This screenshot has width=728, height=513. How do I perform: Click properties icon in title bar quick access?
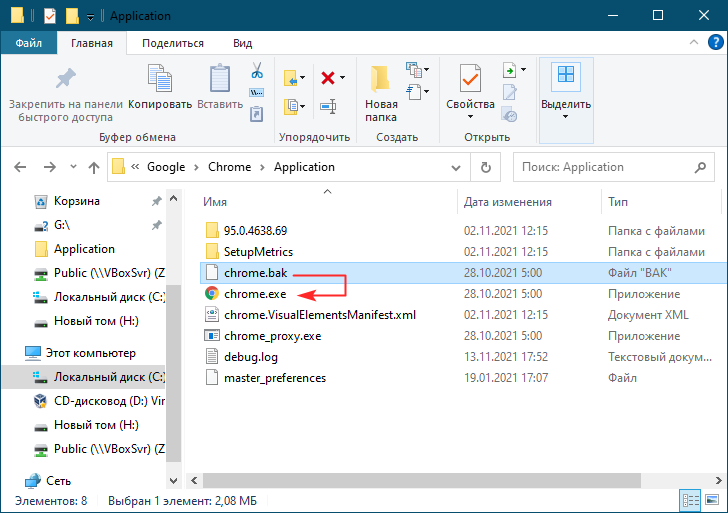click(x=50, y=16)
